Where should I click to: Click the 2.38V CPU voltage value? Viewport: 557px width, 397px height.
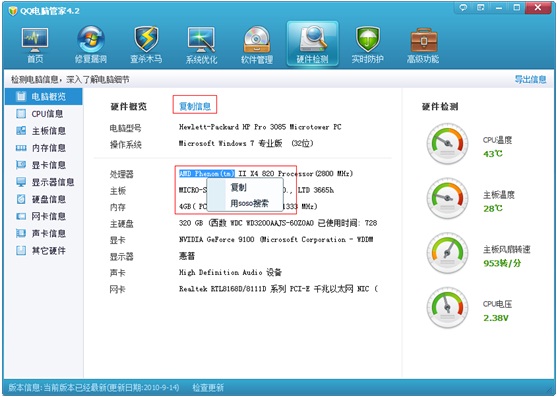[496, 318]
